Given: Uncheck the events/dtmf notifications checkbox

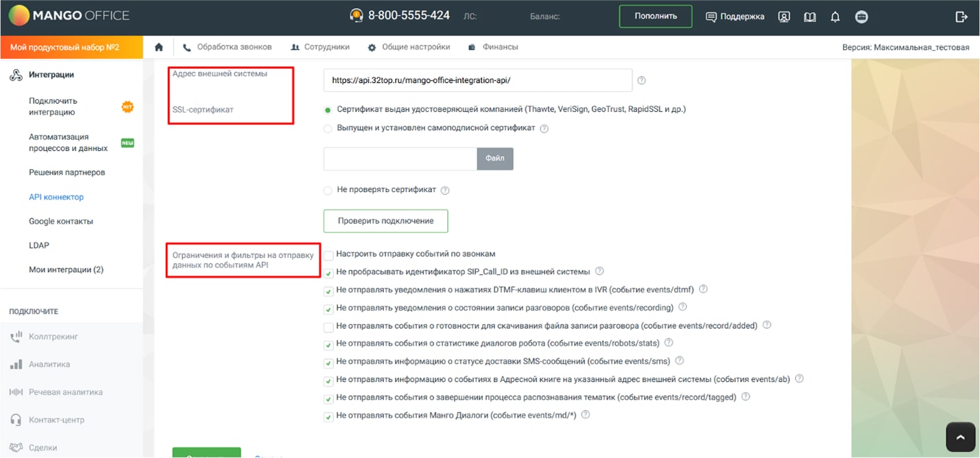Looking at the screenshot, I should pyautogui.click(x=329, y=291).
